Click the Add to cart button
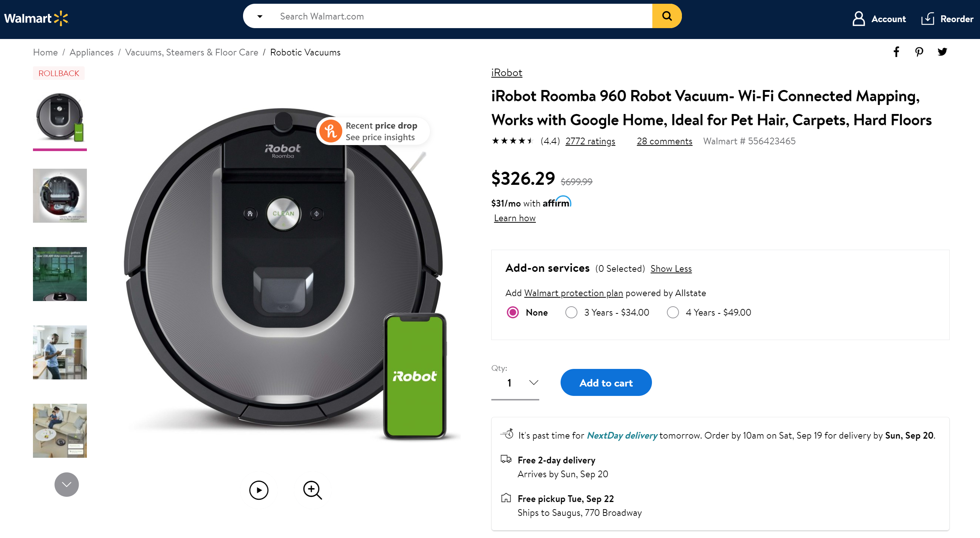The width and height of the screenshot is (980, 538). click(x=606, y=382)
